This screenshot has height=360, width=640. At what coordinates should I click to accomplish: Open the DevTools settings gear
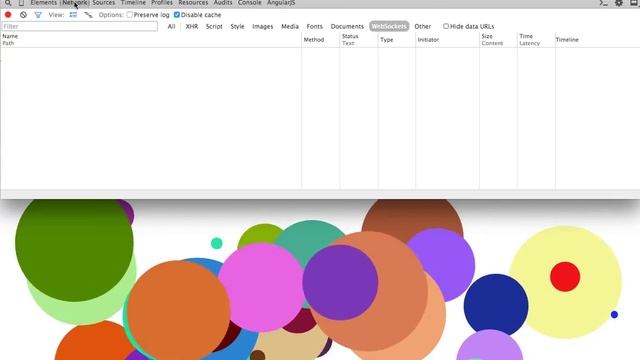coord(619,3)
